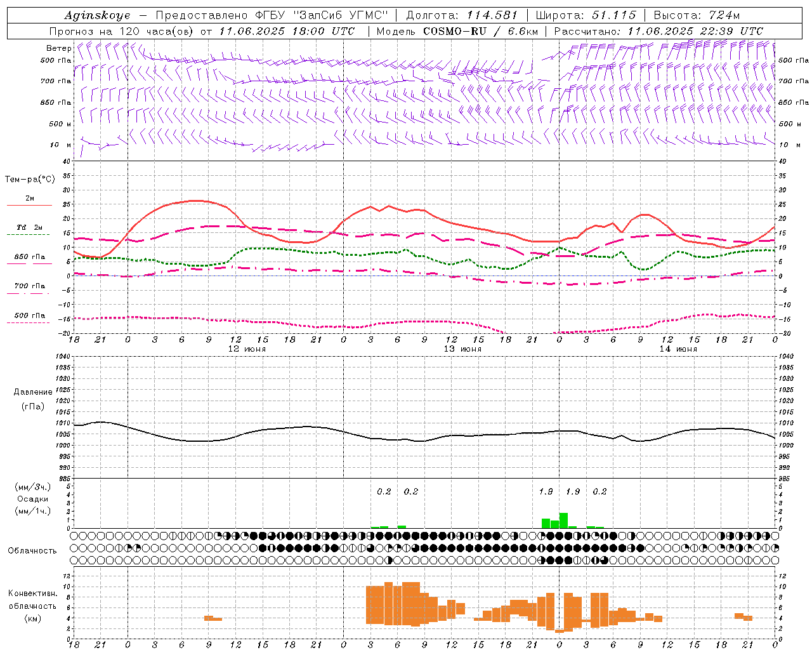Click the "Давление" pressure panel label
The width and height of the screenshot is (812, 650).
33,392
